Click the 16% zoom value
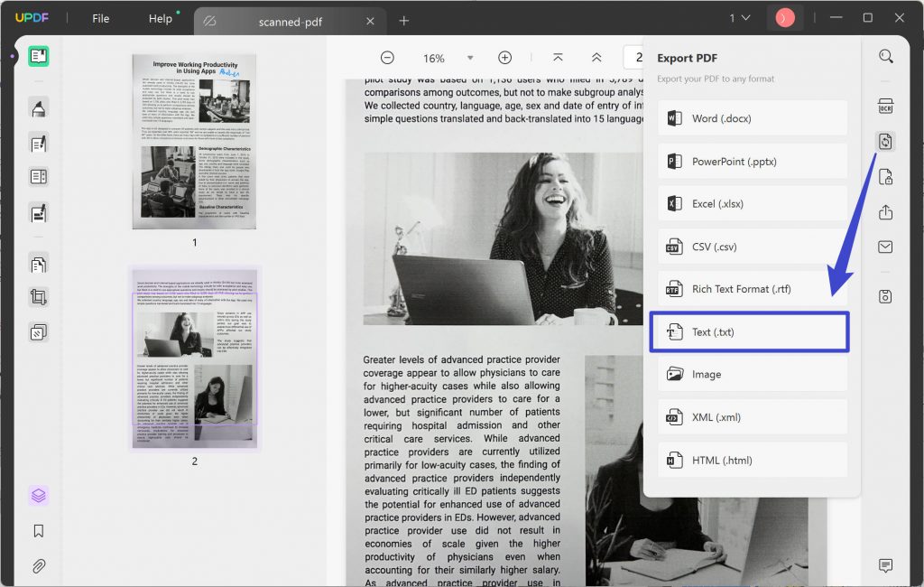The image size is (924, 587). 434,59
